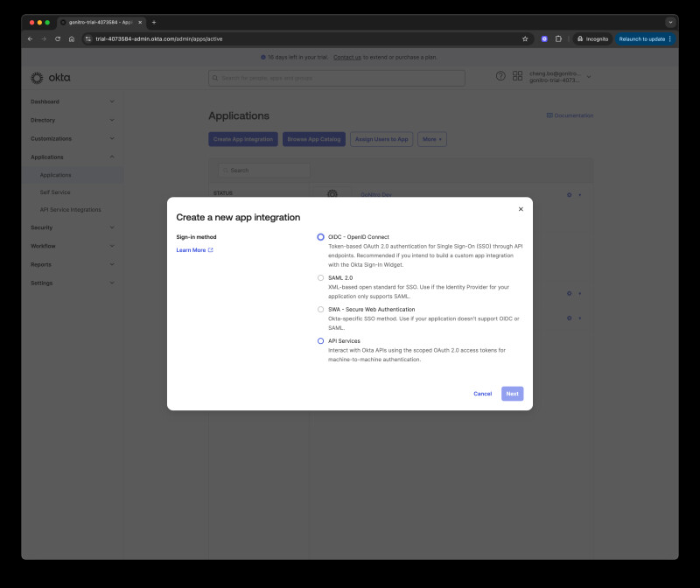Click the info icon in trial banner

(x=263, y=58)
